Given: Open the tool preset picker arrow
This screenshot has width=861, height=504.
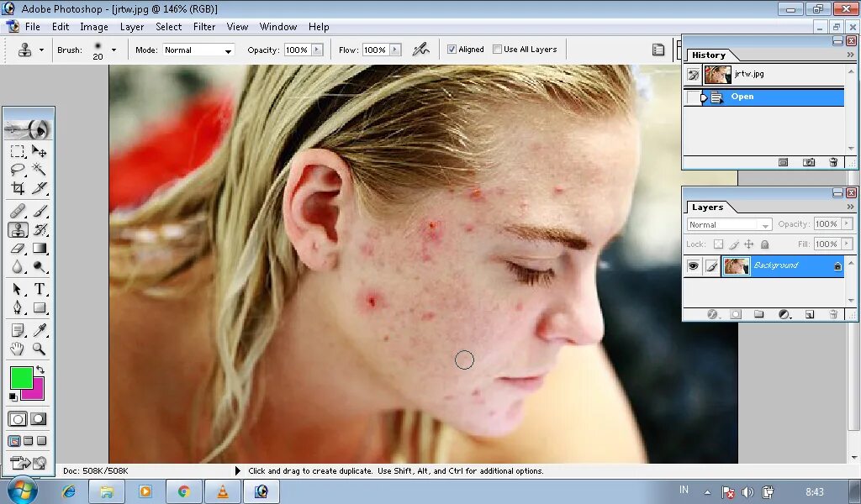Looking at the screenshot, I should (x=41, y=50).
